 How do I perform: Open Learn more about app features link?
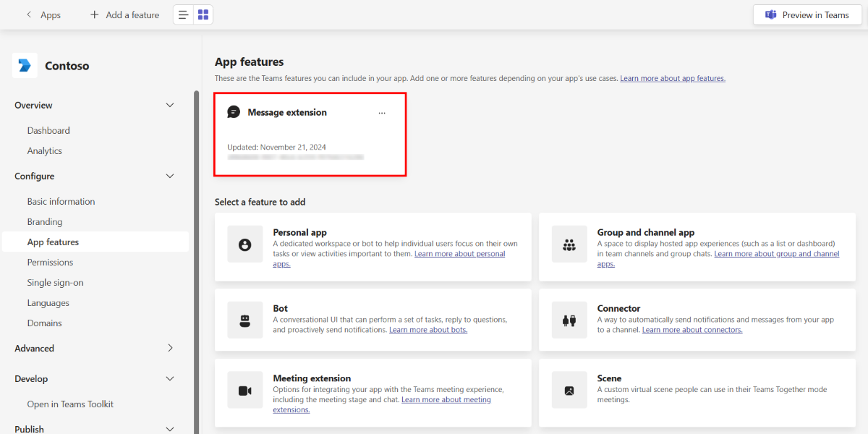[673, 78]
